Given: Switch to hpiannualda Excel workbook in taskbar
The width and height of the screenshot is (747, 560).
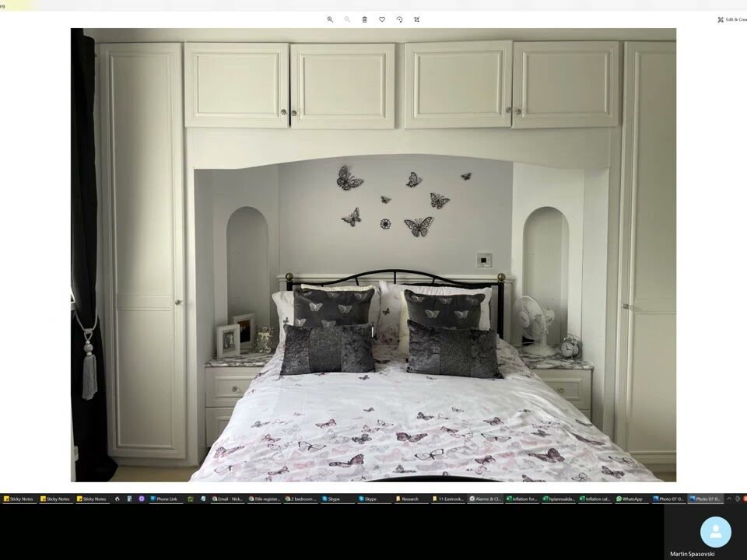Looking at the screenshot, I should 560,499.
